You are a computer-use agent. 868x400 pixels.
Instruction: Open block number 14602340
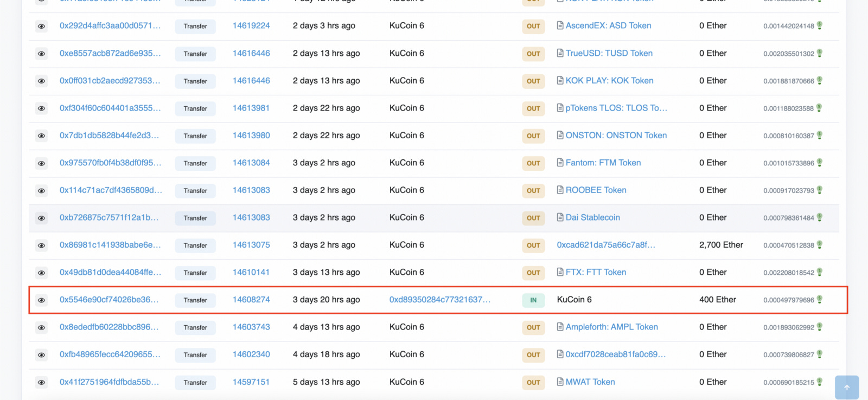[251, 354]
